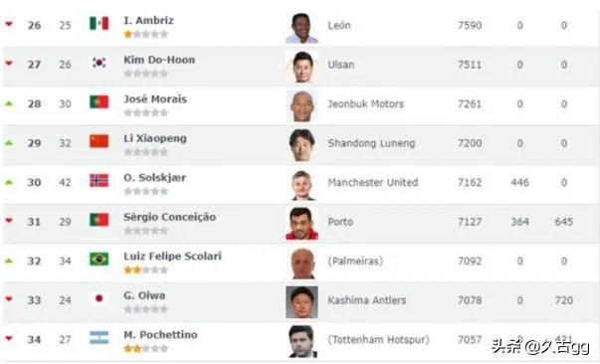Click the Japan flag next to G. Oiwa

coord(100,298)
